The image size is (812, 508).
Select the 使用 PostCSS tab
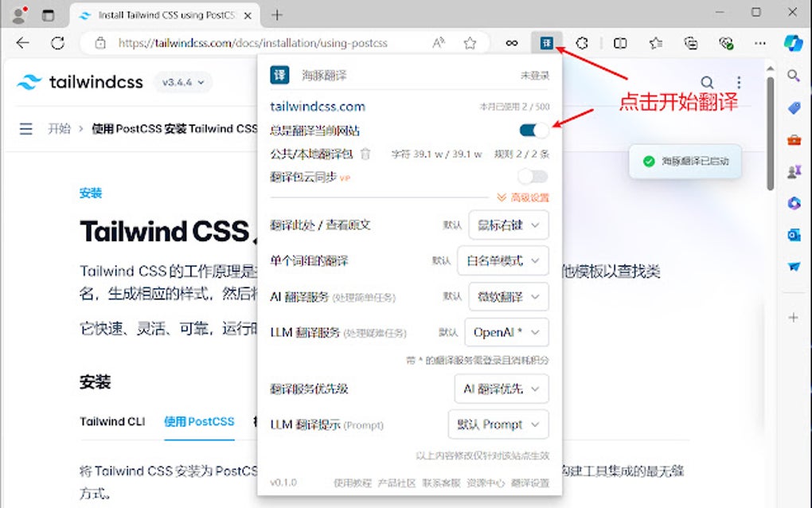199,421
